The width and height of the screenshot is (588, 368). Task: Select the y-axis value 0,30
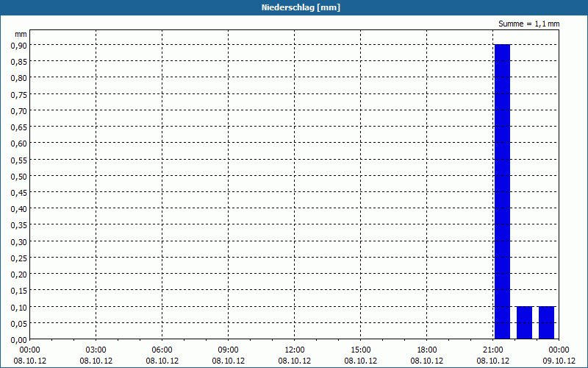click(19, 241)
